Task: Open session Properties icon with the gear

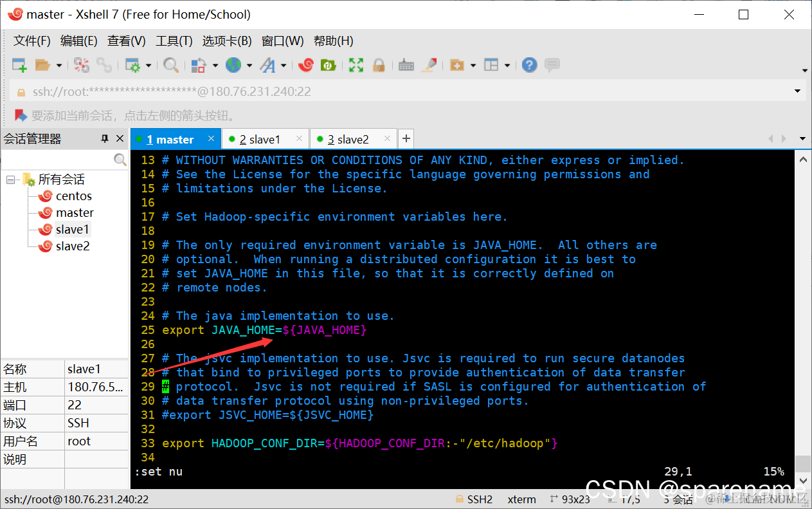Action: click(132, 65)
